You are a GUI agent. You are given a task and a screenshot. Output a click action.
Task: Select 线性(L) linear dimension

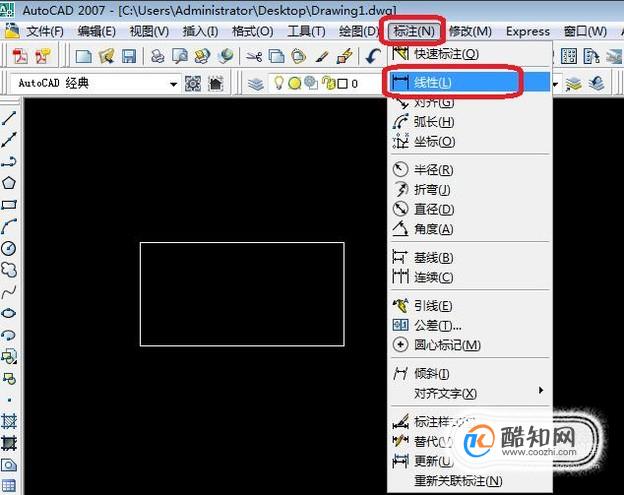click(x=470, y=82)
